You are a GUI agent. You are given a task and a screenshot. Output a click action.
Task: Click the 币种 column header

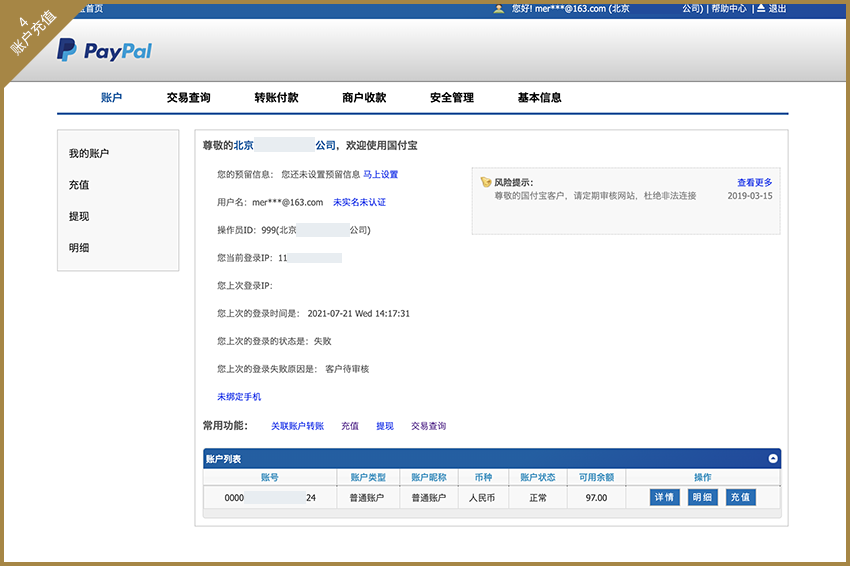point(484,477)
